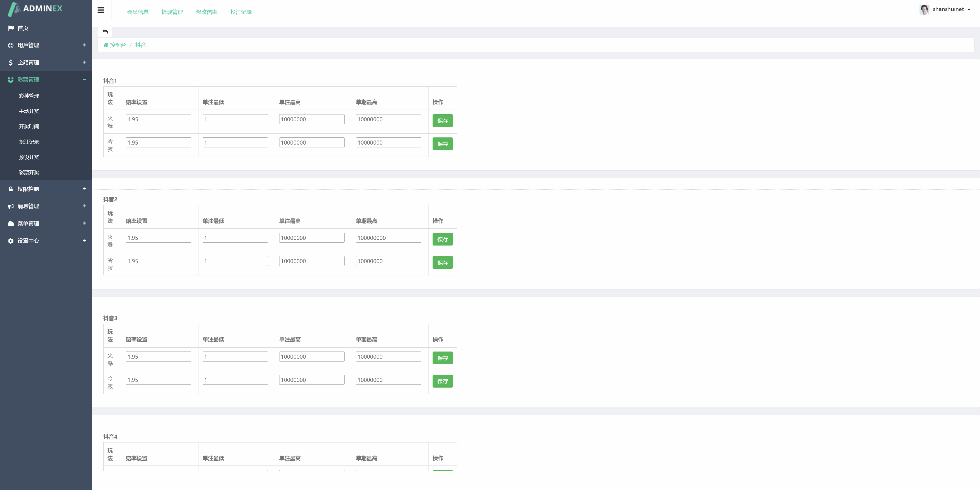This screenshot has height=490, width=980.
Task: Go to 控制台 breadcrumb link
Action: tap(118, 45)
